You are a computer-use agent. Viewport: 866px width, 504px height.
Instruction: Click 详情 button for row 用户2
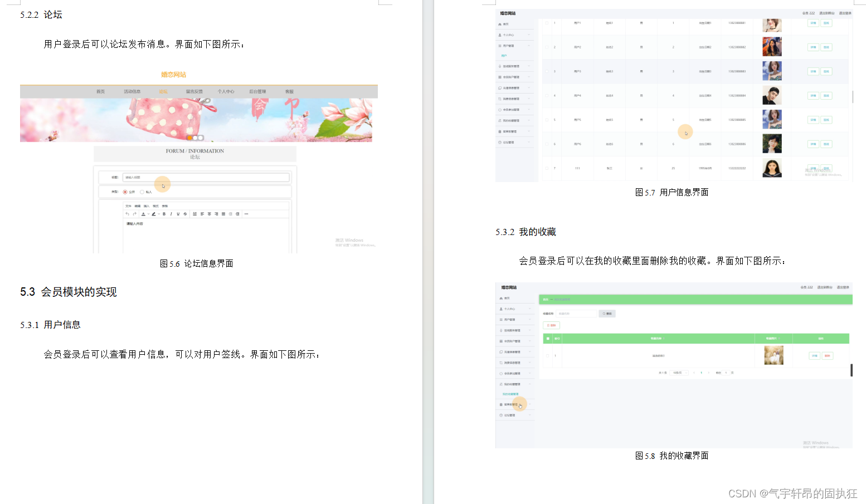click(x=813, y=47)
